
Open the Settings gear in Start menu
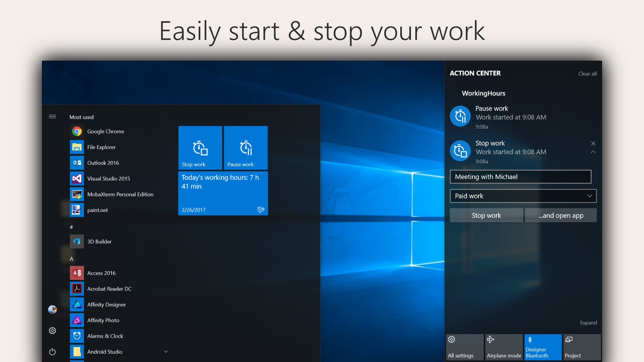pyautogui.click(x=52, y=330)
